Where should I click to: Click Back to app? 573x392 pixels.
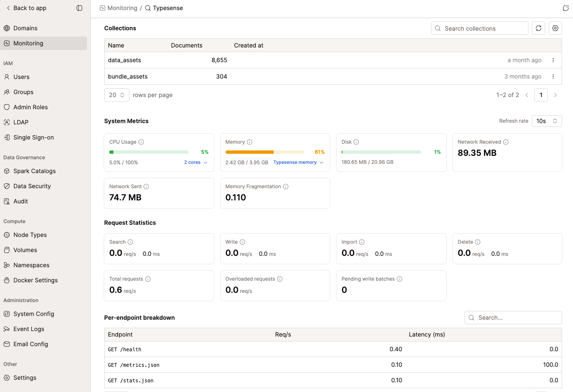26,8
